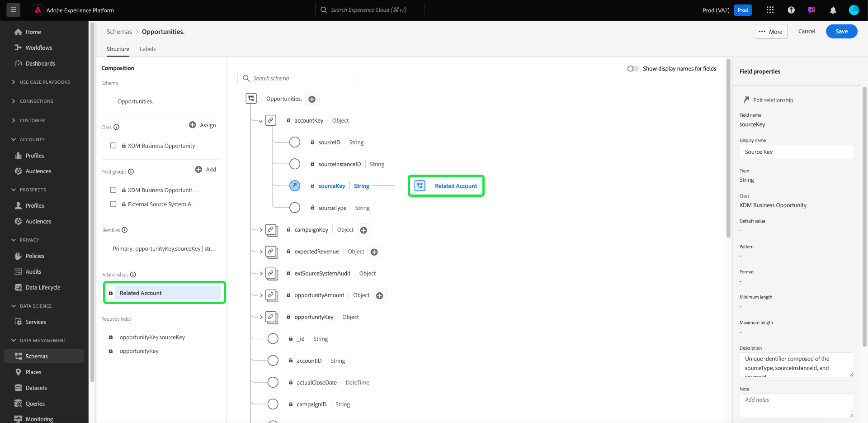The height and width of the screenshot is (423, 868).
Task: Click the accountKey object link icon
Action: 270,120
